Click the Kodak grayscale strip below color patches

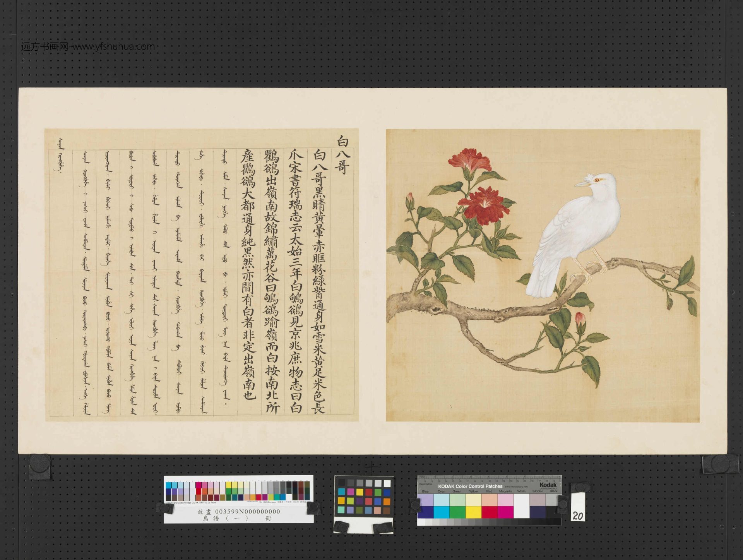click(x=489, y=522)
